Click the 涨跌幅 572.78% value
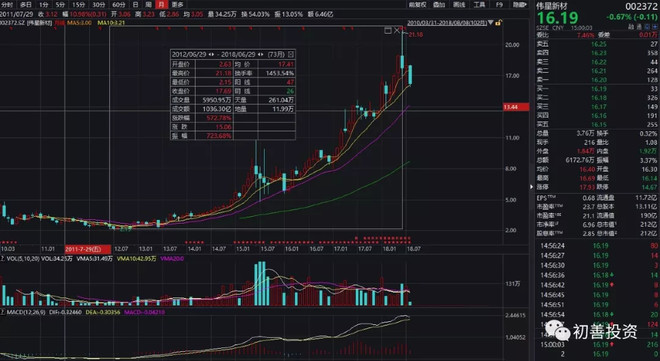660x361 pixels. 219,118
